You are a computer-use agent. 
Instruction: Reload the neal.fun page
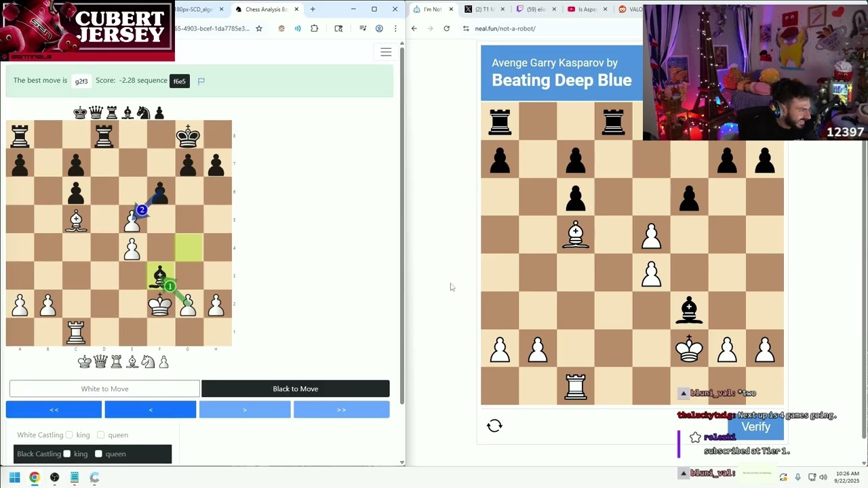coord(446,28)
